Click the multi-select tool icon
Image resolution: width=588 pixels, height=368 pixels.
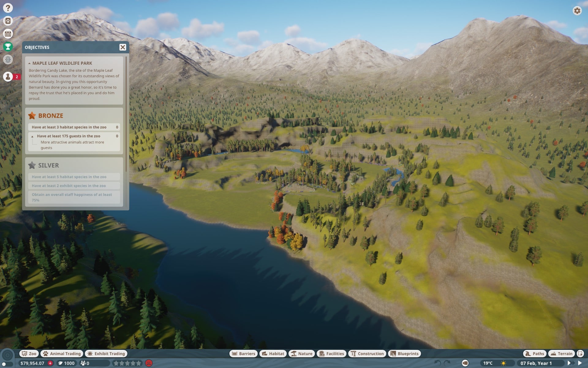[580, 354]
